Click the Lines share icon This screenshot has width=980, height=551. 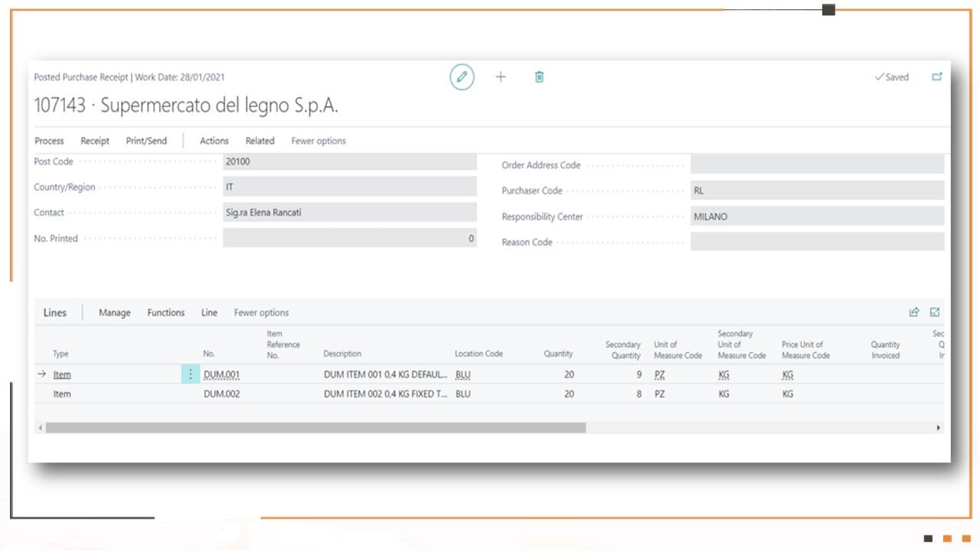pos(913,312)
